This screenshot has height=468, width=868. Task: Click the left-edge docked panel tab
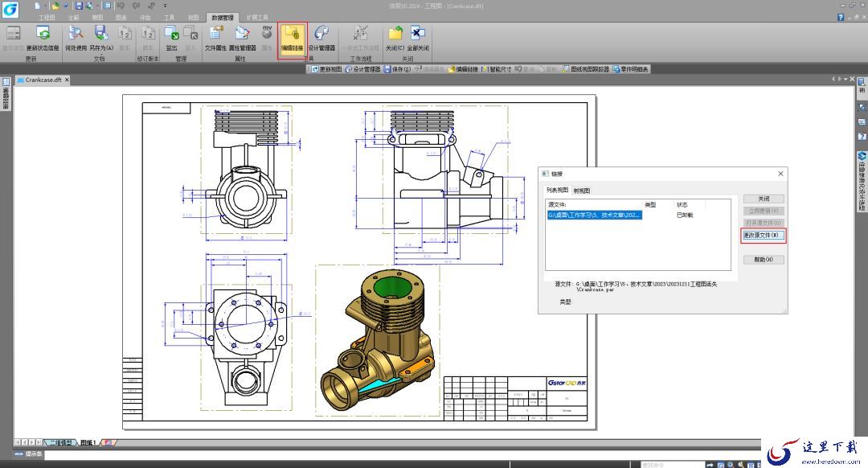tap(6, 93)
